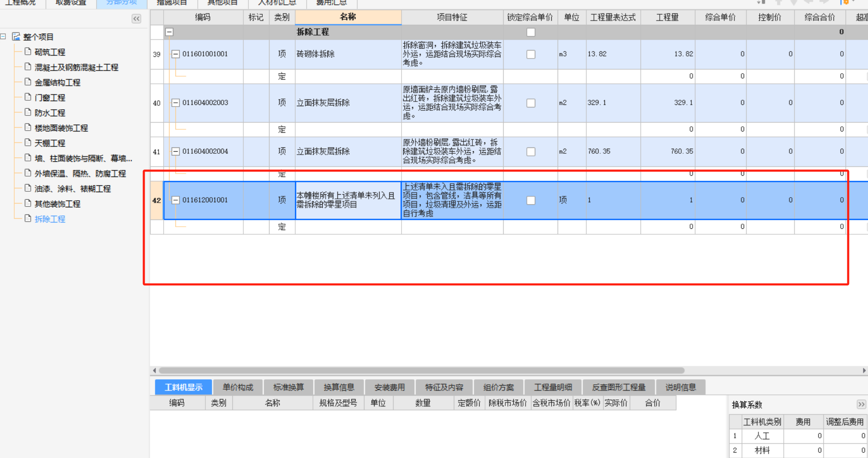This screenshot has width=868, height=458.
Task: Click unit cell m3 in row 39
Action: (x=571, y=54)
